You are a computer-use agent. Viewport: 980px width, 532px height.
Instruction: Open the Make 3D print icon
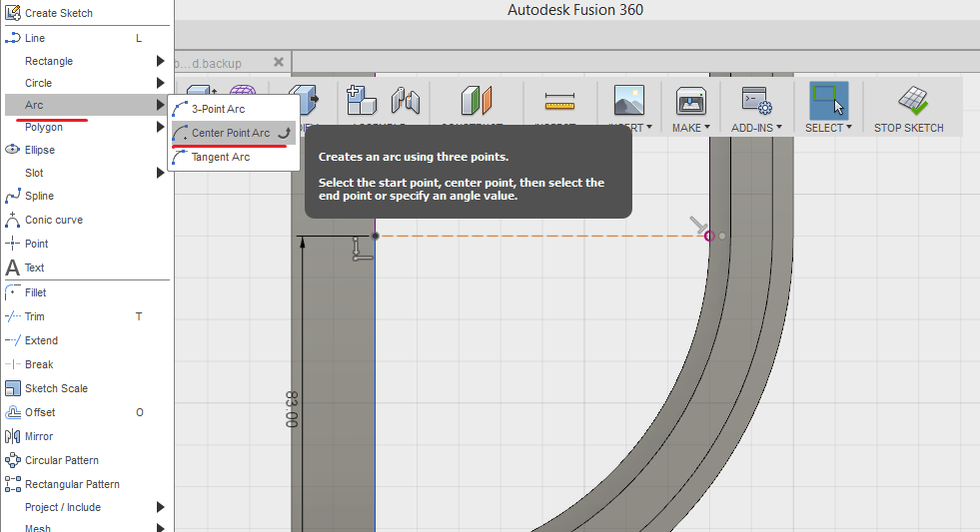pyautogui.click(x=691, y=101)
